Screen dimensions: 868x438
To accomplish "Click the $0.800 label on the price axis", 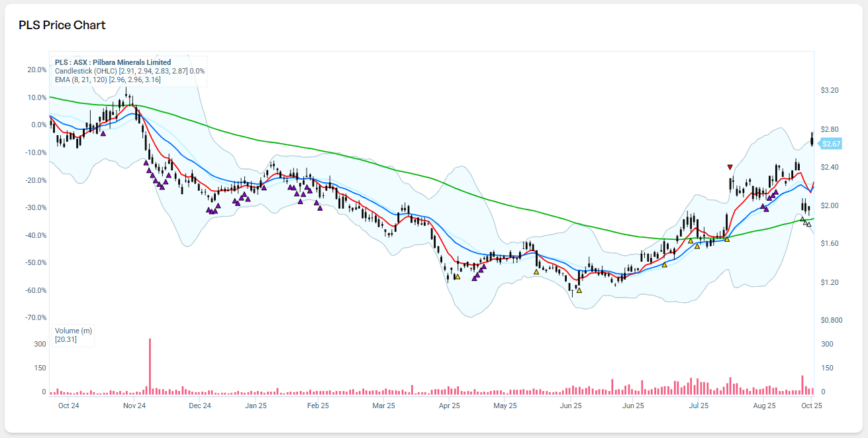I will (x=832, y=321).
